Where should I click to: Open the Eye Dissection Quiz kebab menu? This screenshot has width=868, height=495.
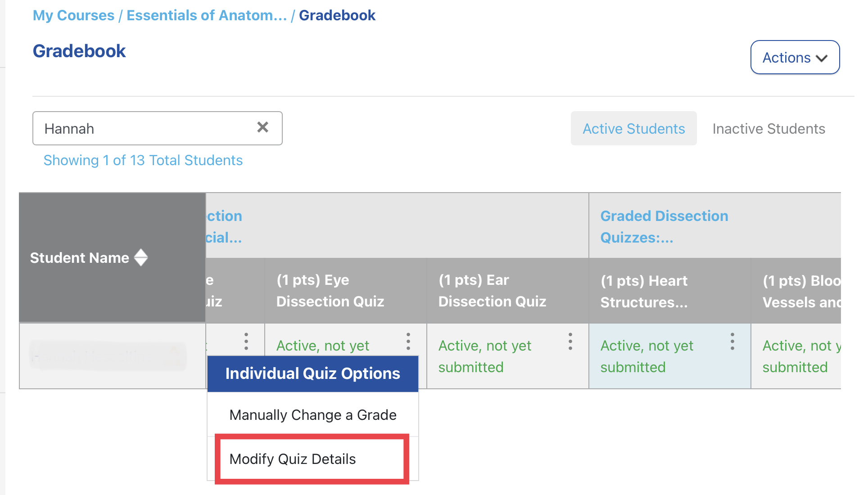pyautogui.click(x=408, y=342)
